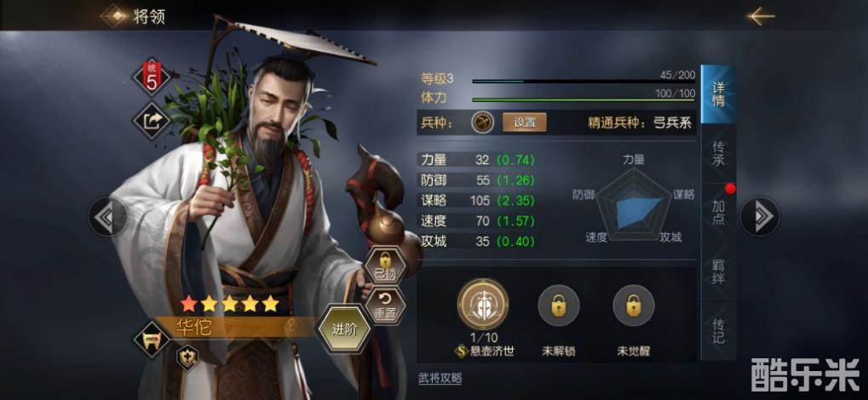The image size is (868, 400).
Task: Tap the share icon beside the portrait
Action: coord(152,121)
